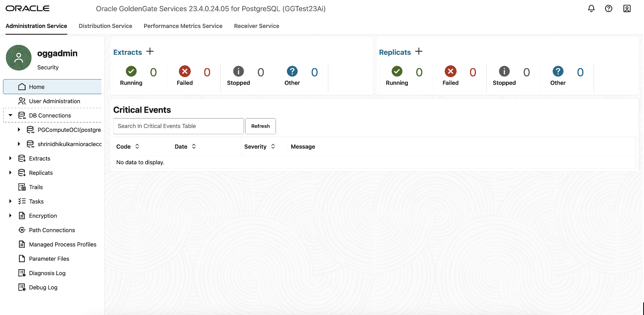Expand the Encryption tree node

tap(11, 216)
